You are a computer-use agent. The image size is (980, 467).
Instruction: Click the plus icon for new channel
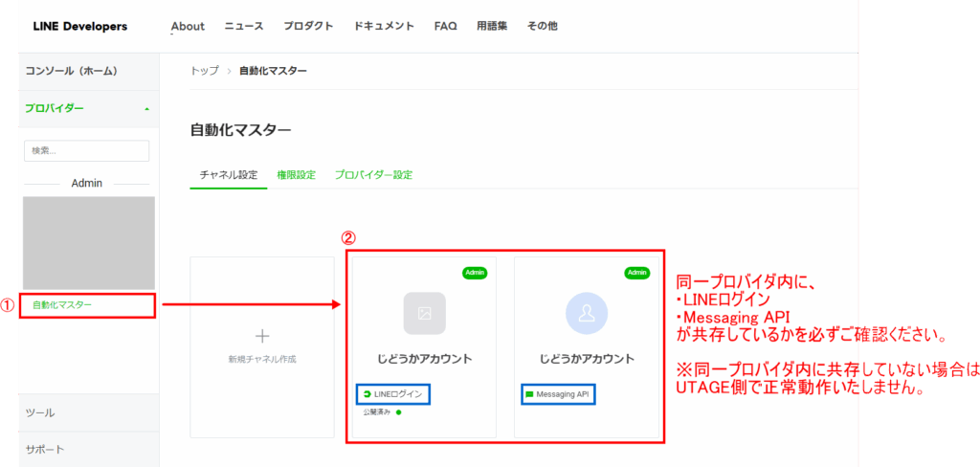coord(262,336)
